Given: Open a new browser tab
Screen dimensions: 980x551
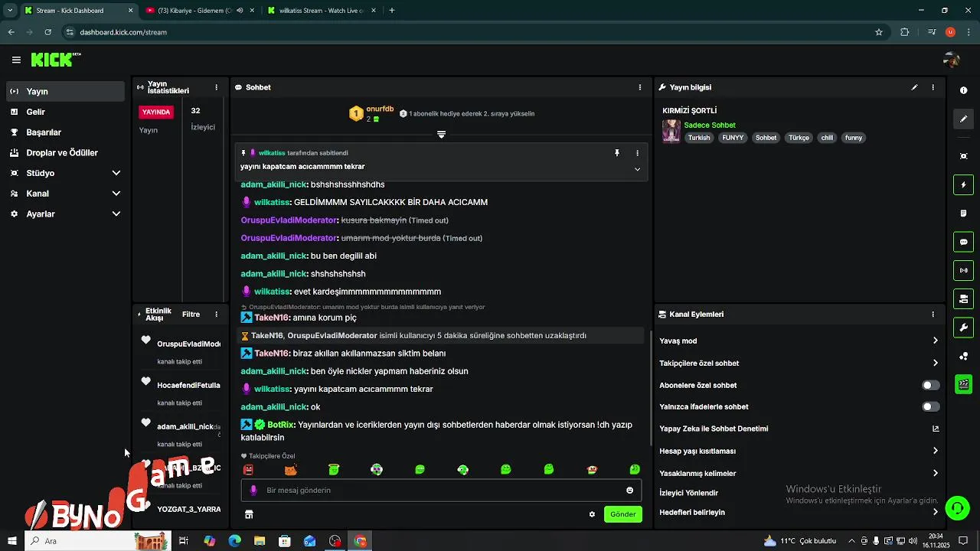Looking at the screenshot, I should click(x=392, y=11).
